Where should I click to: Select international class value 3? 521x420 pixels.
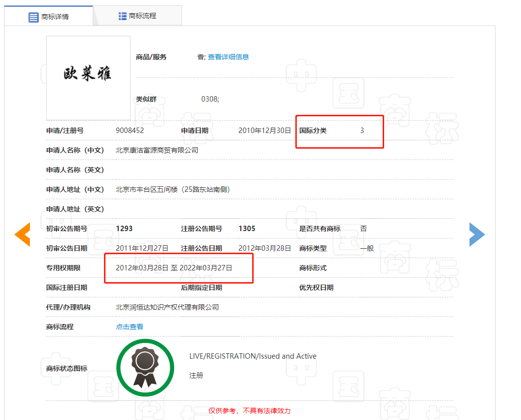[362, 131]
